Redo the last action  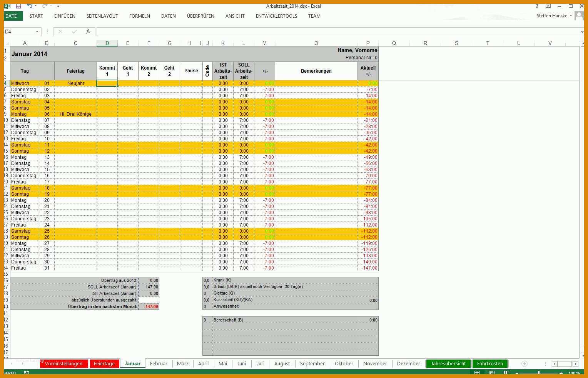(45, 6)
